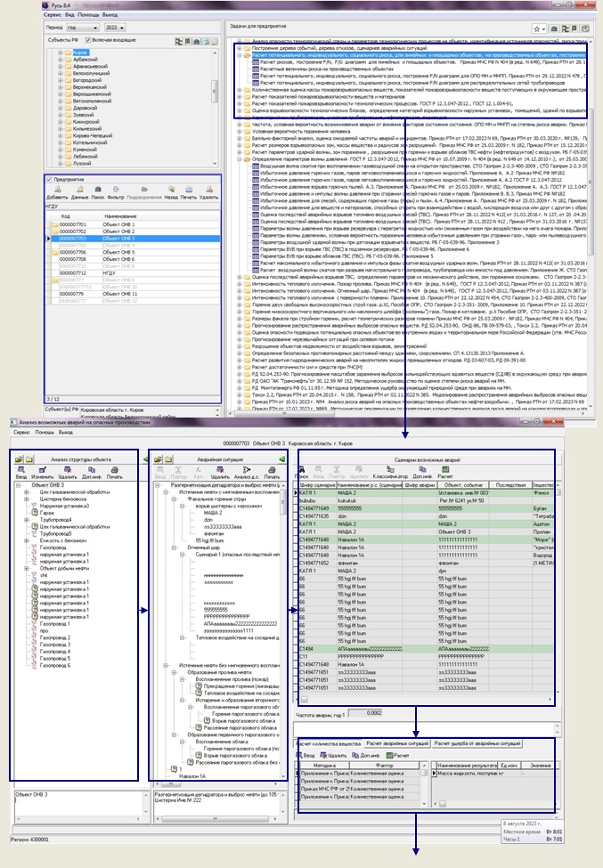Open the Сервис menu in Русь window

pyautogui.click(x=53, y=15)
